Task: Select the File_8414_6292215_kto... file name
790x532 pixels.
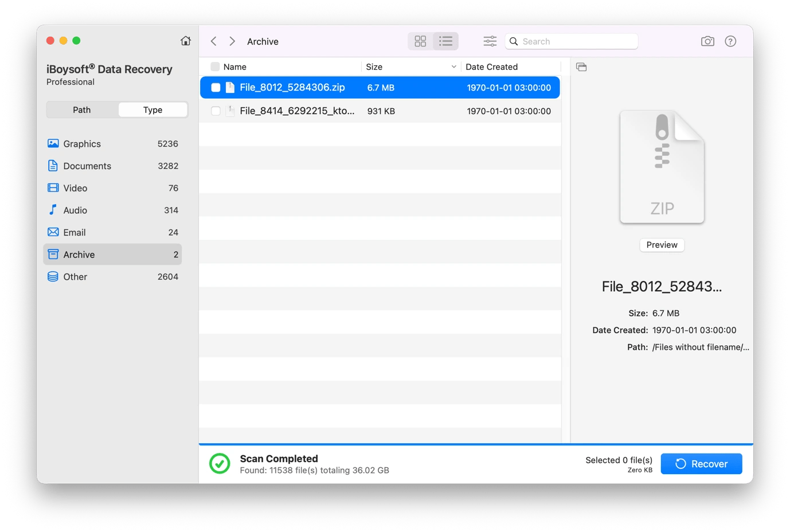Action: pyautogui.click(x=297, y=111)
